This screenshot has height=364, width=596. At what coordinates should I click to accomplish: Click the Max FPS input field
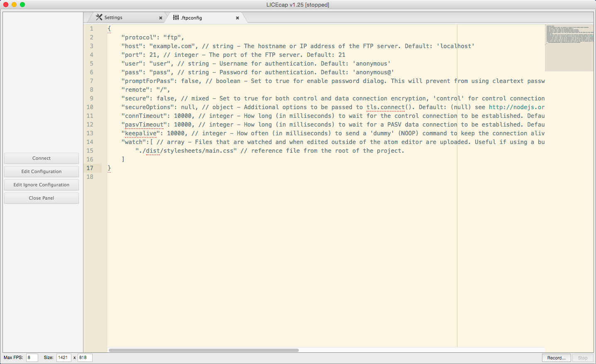coord(32,357)
